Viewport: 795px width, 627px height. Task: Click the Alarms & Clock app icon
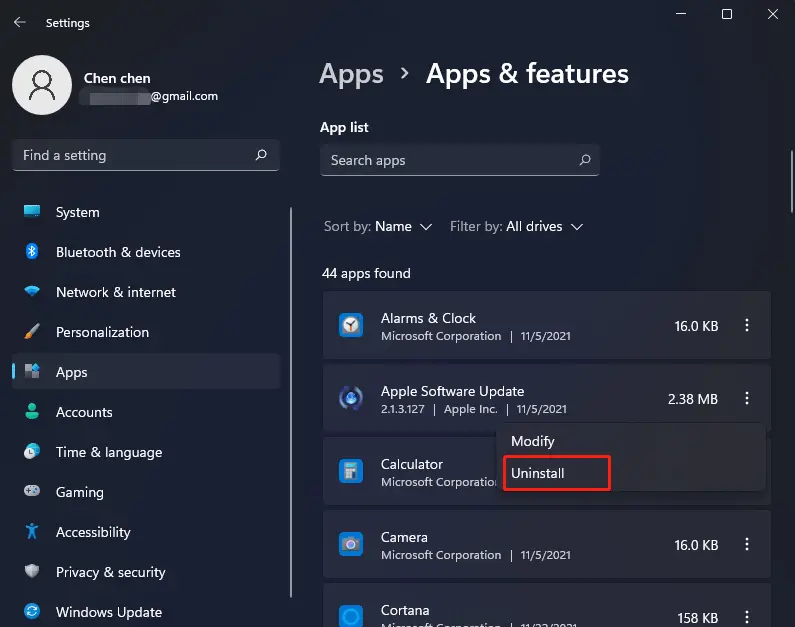(x=351, y=325)
